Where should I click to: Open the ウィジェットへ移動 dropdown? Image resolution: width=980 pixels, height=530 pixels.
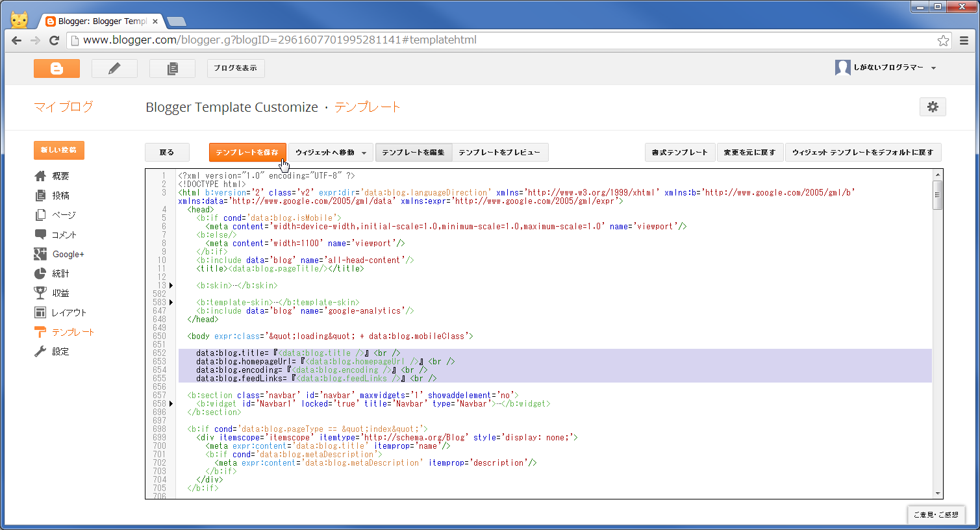coord(331,153)
